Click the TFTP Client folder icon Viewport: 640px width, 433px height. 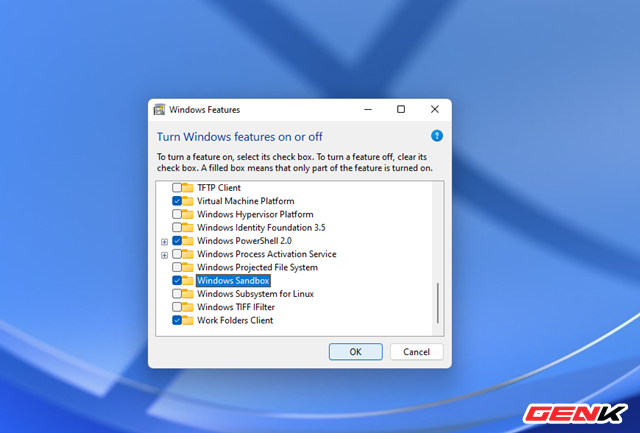(188, 188)
